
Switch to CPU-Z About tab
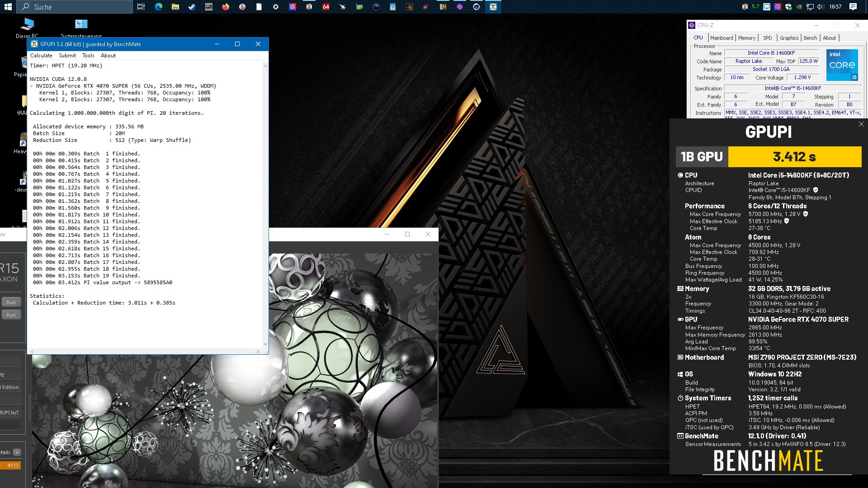click(x=829, y=38)
